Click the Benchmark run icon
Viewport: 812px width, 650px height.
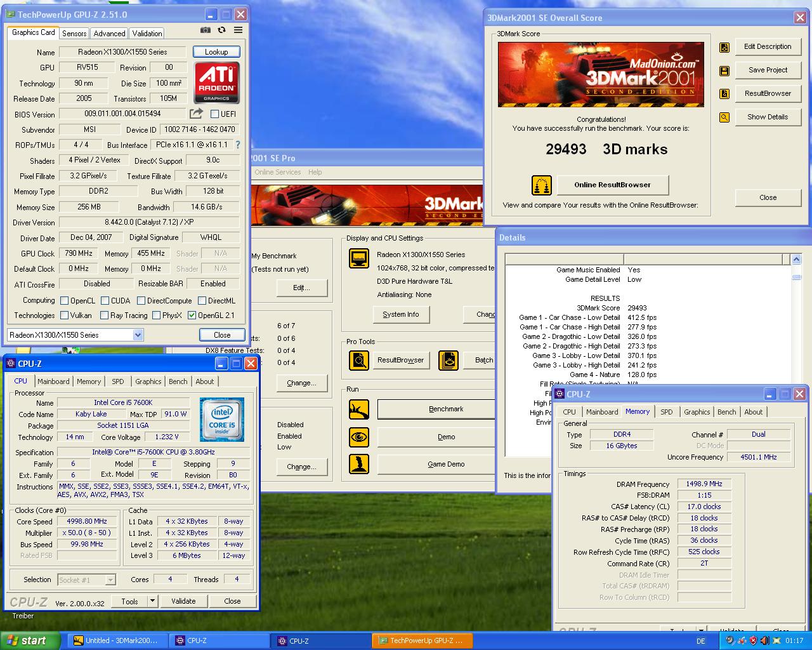[359, 409]
